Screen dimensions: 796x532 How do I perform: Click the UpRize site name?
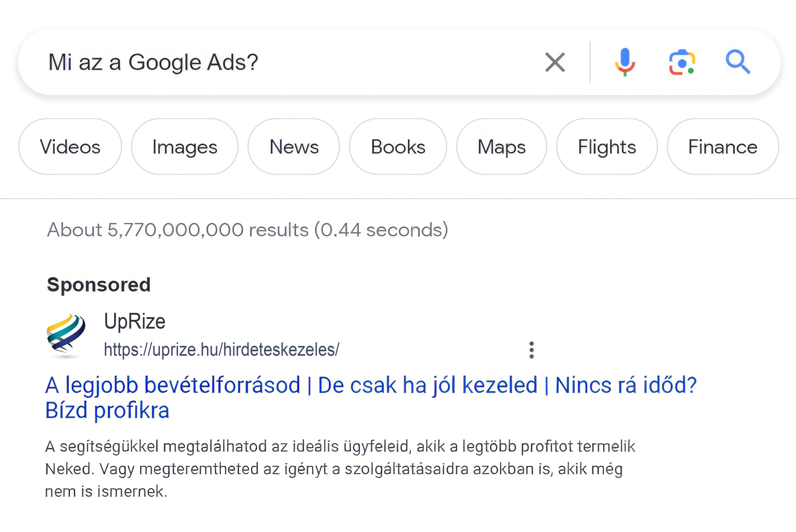(x=135, y=321)
